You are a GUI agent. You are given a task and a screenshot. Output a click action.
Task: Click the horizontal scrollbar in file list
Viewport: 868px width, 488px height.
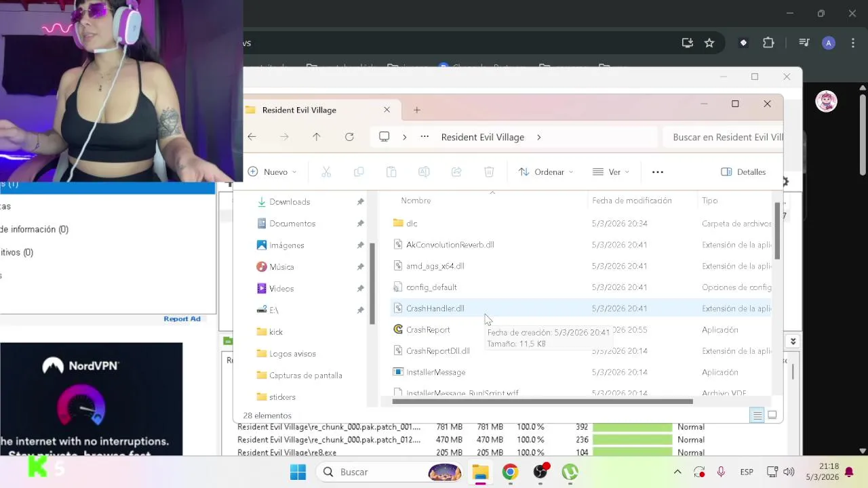tap(542, 401)
